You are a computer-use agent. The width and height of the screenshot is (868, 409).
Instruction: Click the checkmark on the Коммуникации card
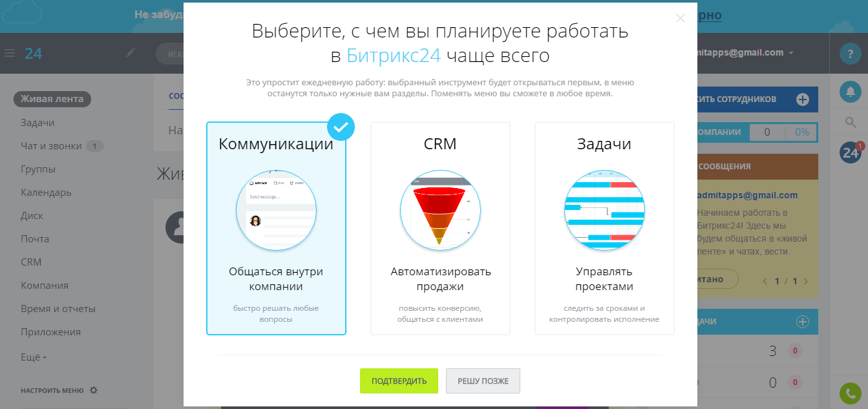point(341,127)
